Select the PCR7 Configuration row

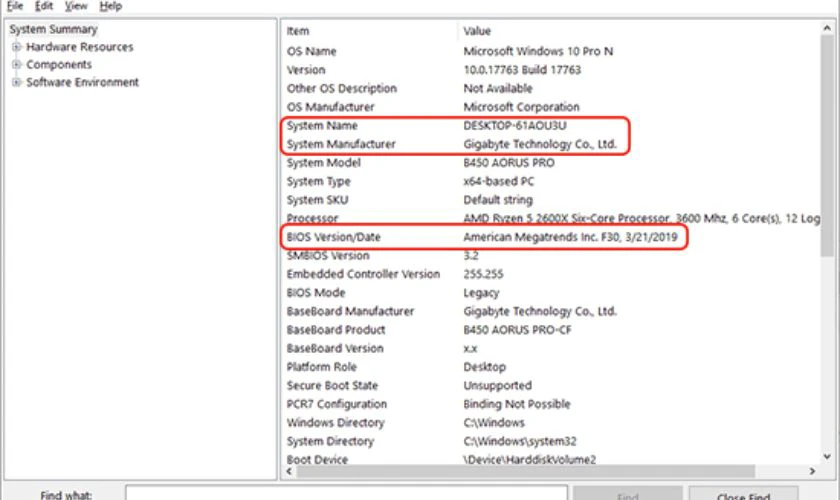(551, 405)
